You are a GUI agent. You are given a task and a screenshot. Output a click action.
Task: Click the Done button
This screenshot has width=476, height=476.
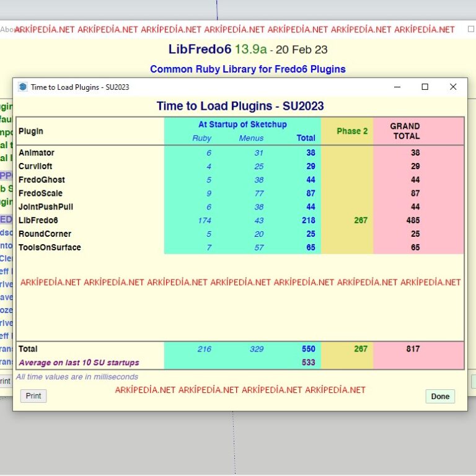tap(440, 396)
